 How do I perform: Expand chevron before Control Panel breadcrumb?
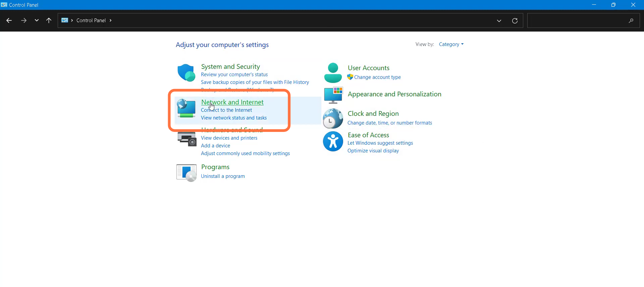pos(72,20)
